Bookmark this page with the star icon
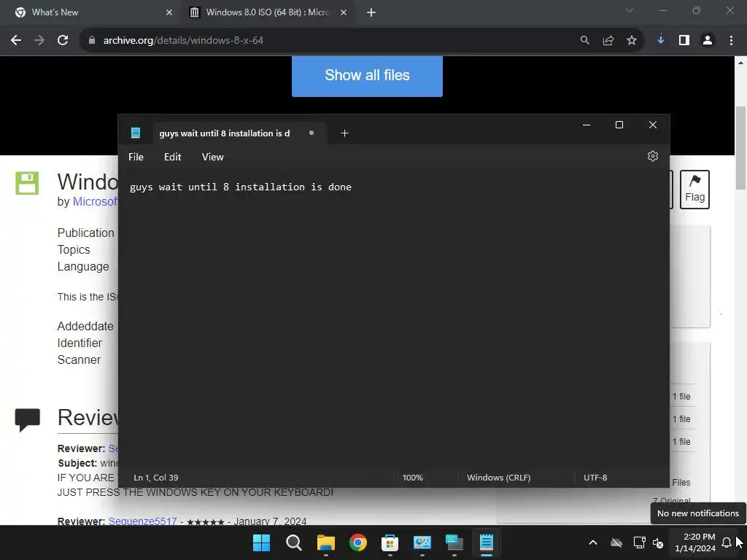Image resolution: width=747 pixels, height=560 pixels. tap(632, 41)
